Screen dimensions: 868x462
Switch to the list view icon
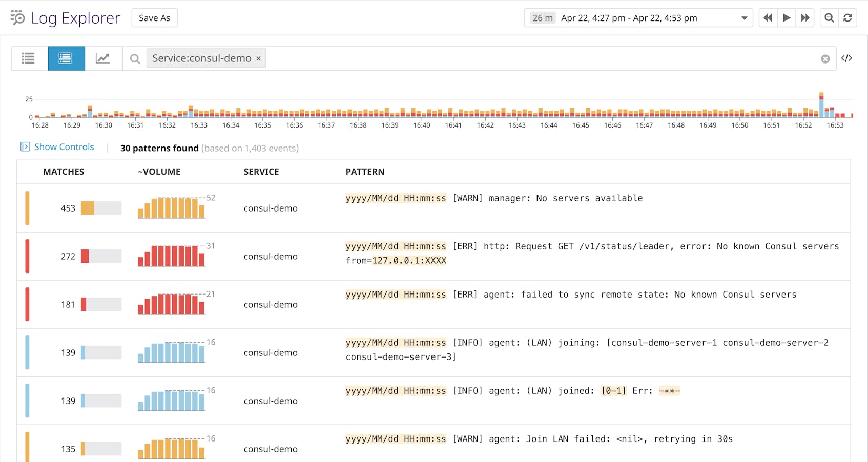pos(28,58)
